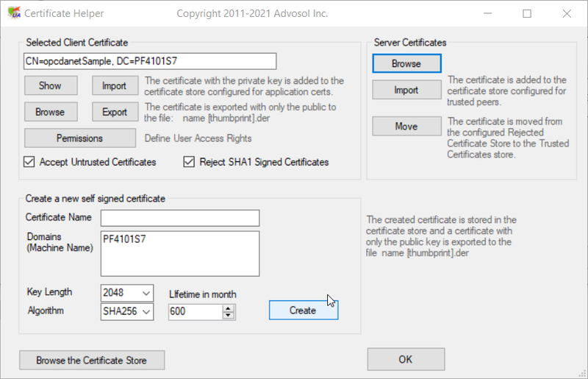Toggle Reject SHA1 Signed Certificates checkbox
Image resolution: width=588 pixels, height=379 pixels.
point(189,162)
